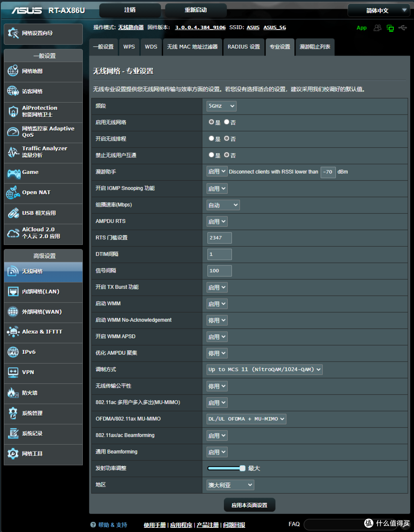Click the USB status icon in header
Image resolution: width=414 pixels, height=532 pixels.
(x=402, y=28)
